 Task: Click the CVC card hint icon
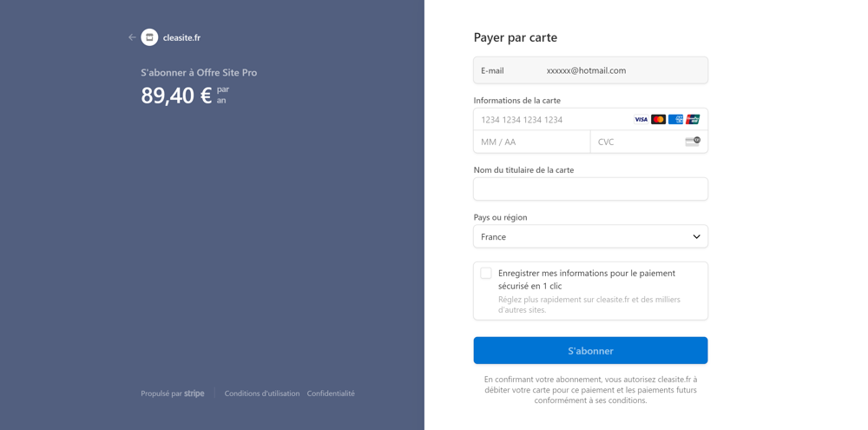point(692,142)
